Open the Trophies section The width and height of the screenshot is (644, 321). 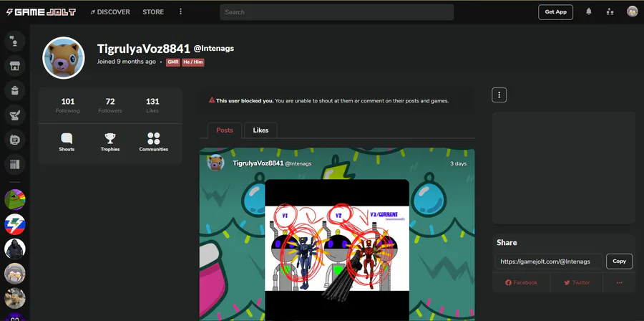[110, 142]
